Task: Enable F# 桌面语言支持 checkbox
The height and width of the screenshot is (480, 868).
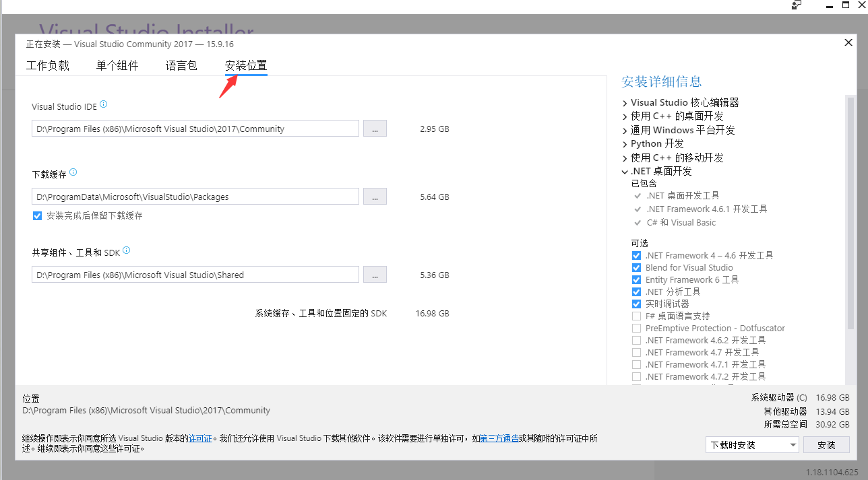Action: pos(636,316)
